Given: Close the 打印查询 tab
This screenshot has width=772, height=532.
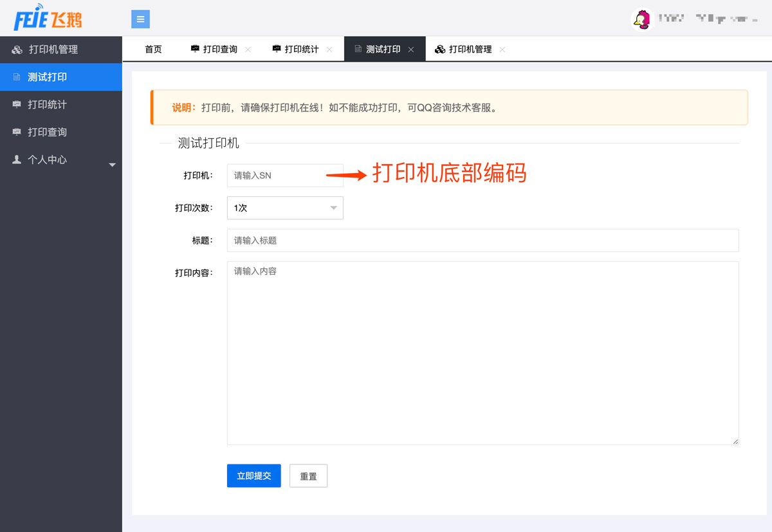Looking at the screenshot, I should [x=248, y=50].
